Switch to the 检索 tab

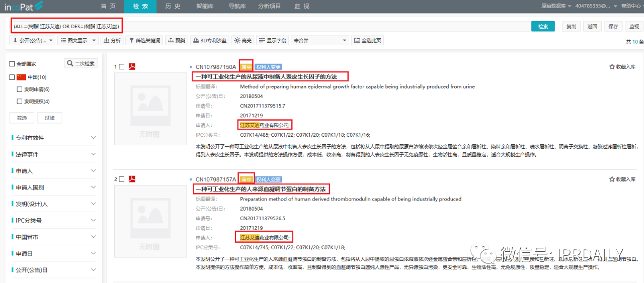[141, 7]
